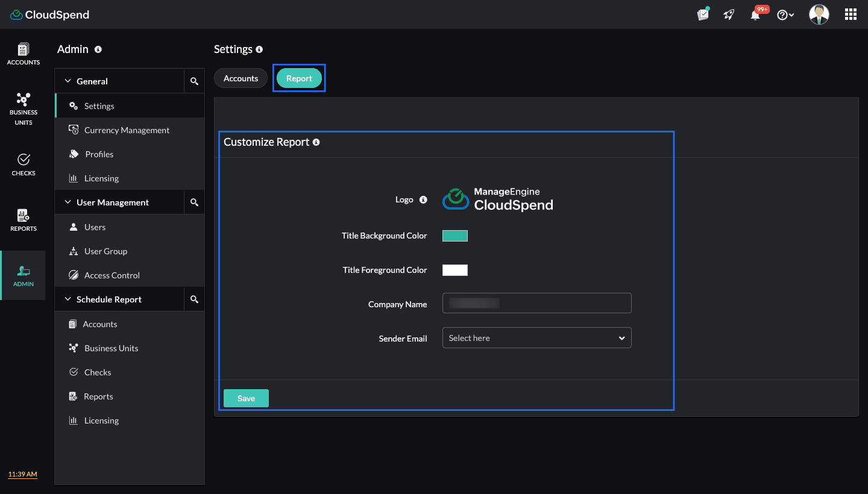
Task: Open the Checks section icon
Action: click(23, 164)
